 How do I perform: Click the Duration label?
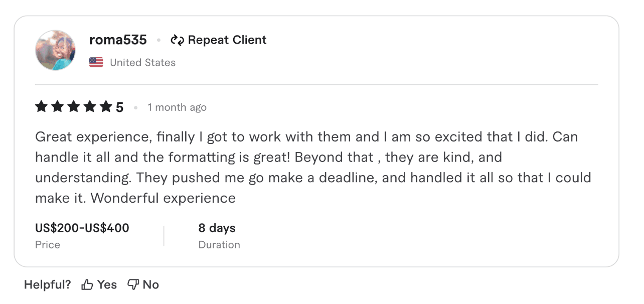click(x=219, y=245)
